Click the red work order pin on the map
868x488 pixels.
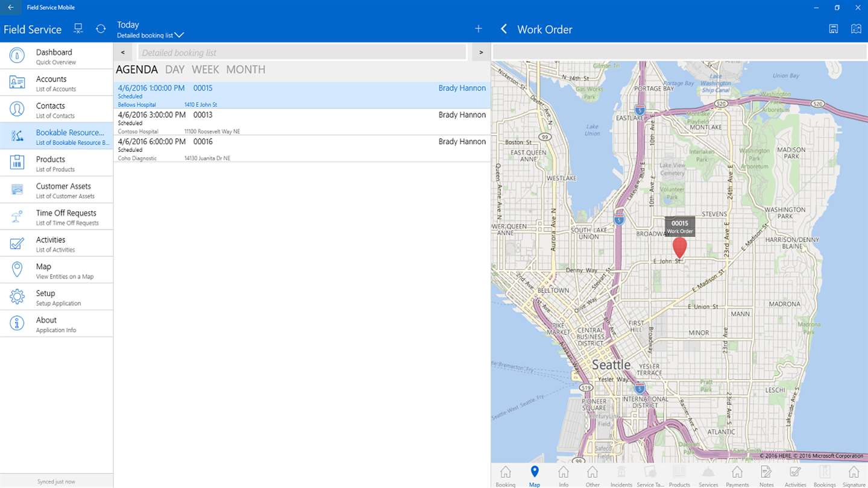pos(679,248)
